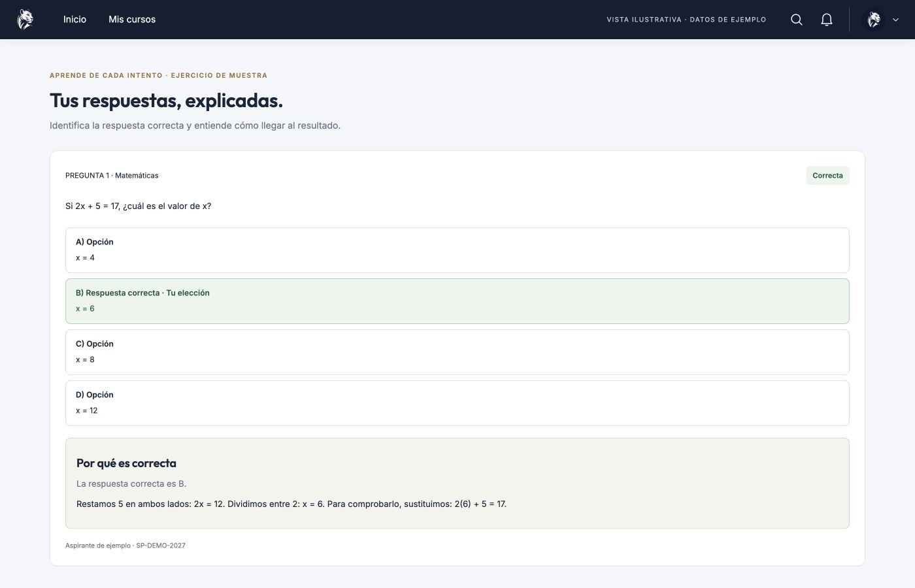The width and height of the screenshot is (915, 588).
Task: Click the user avatar in the header
Action: [874, 20]
